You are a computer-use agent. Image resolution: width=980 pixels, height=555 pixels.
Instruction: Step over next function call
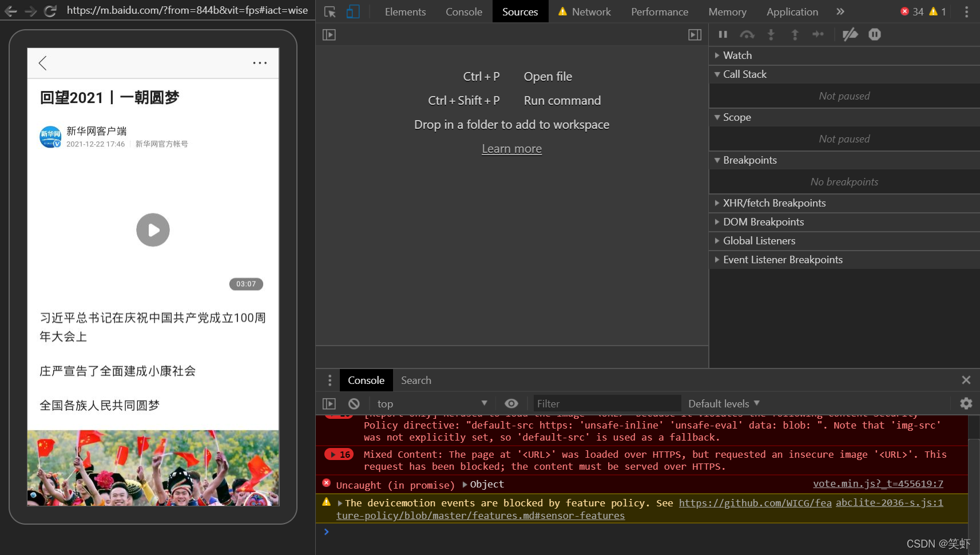(x=747, y=34)
